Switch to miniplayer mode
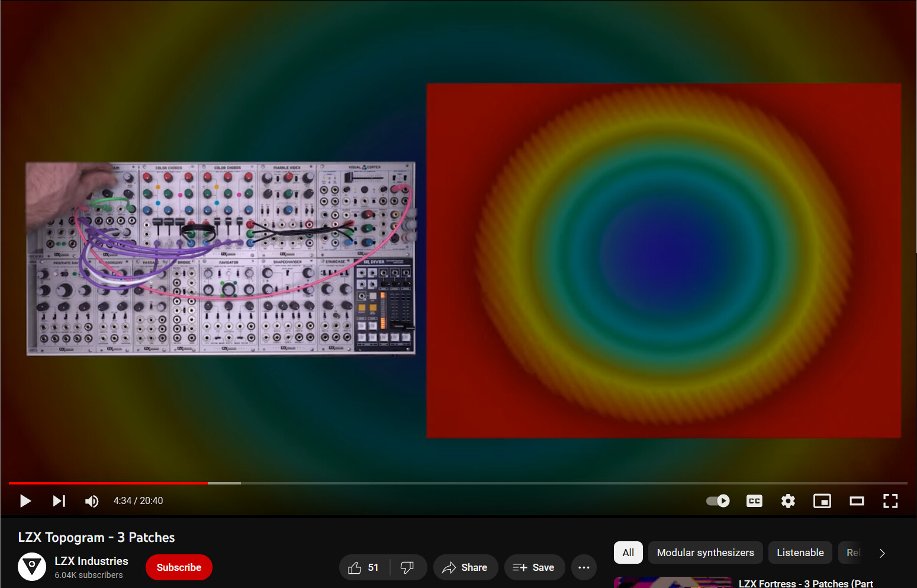Screen dimensions: 917x588 tap(822, 501)
